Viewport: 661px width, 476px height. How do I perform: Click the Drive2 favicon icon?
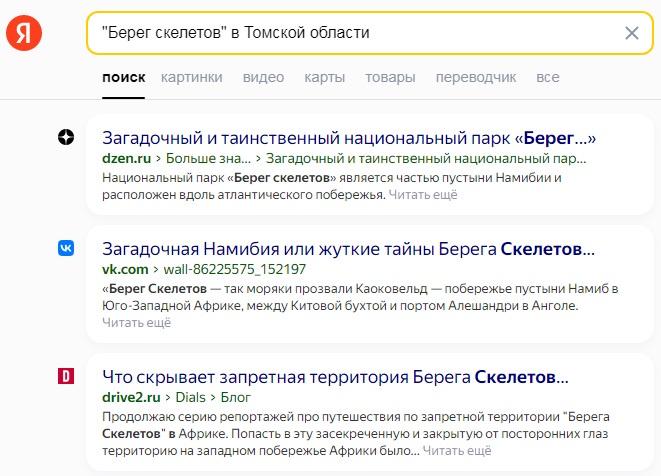click(66, 376)
